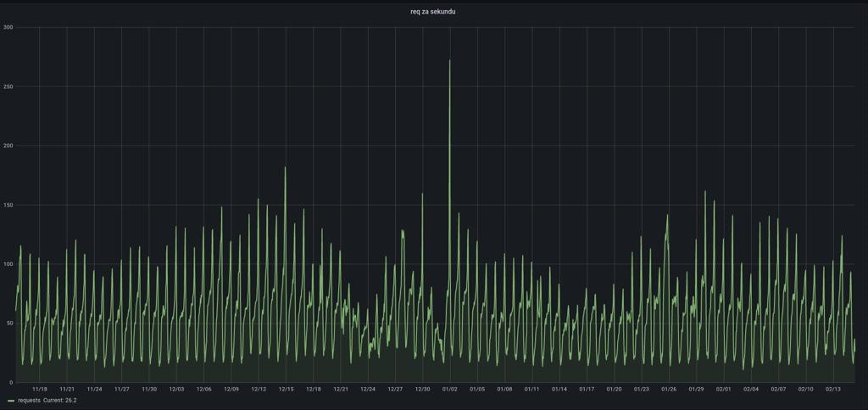This screenshot has width=868, height=410.
Task: Click the '11/21' date axis label
Action: (67, 389)
